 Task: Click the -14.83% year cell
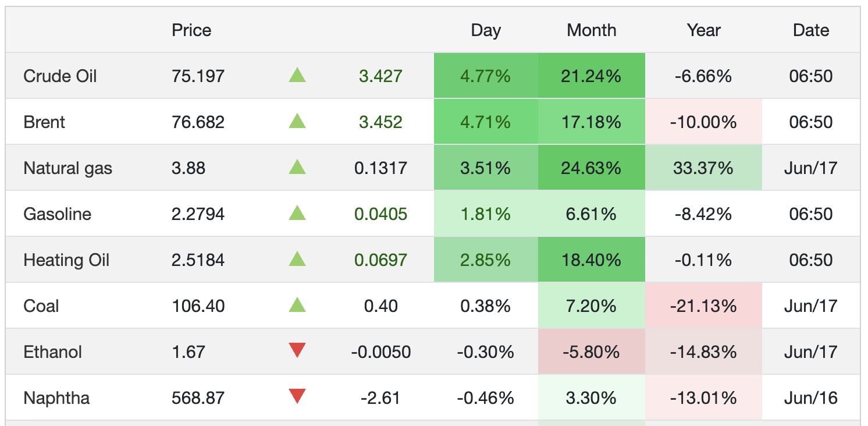click(703, 352)
